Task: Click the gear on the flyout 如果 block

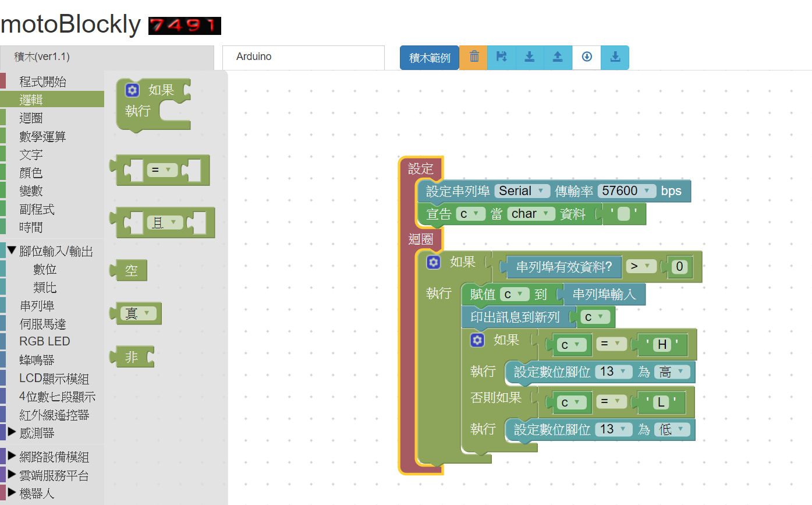Action: 132,90
